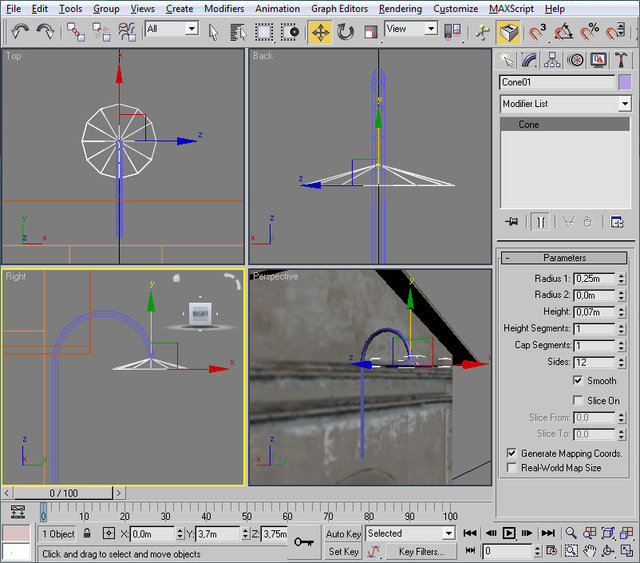Click the Configure Modifier Sets icon
This screenshot has height=563, width=640.
(x=617, y=222)
